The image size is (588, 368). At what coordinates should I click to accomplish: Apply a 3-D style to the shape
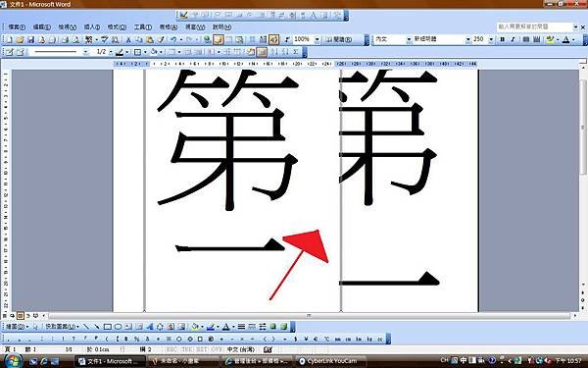(x=283, y=327)
